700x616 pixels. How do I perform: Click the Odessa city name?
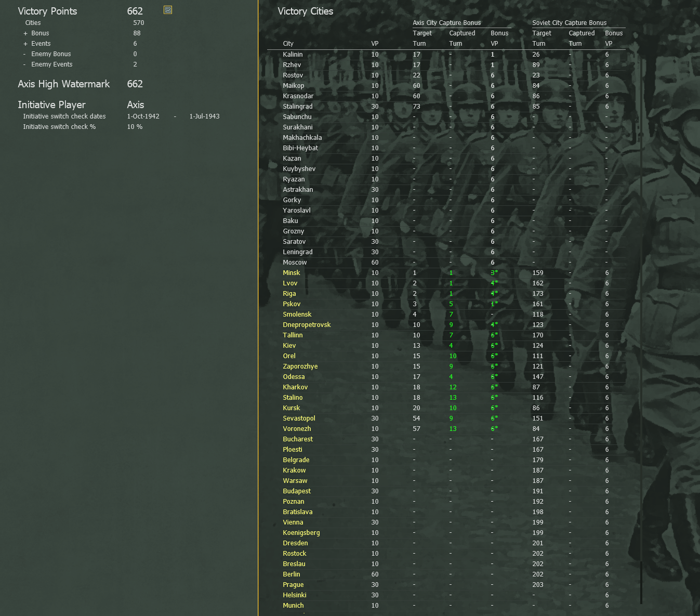pos(294,377)
